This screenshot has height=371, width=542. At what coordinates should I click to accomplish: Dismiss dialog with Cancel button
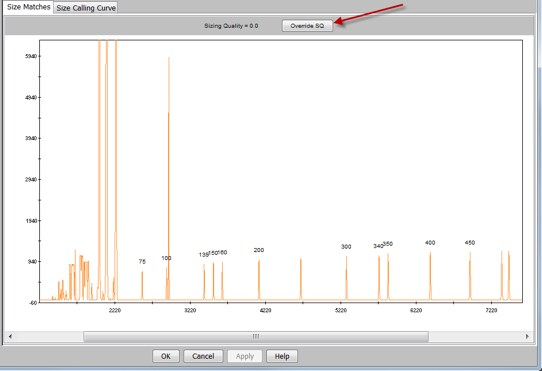[x=203, y=356]
